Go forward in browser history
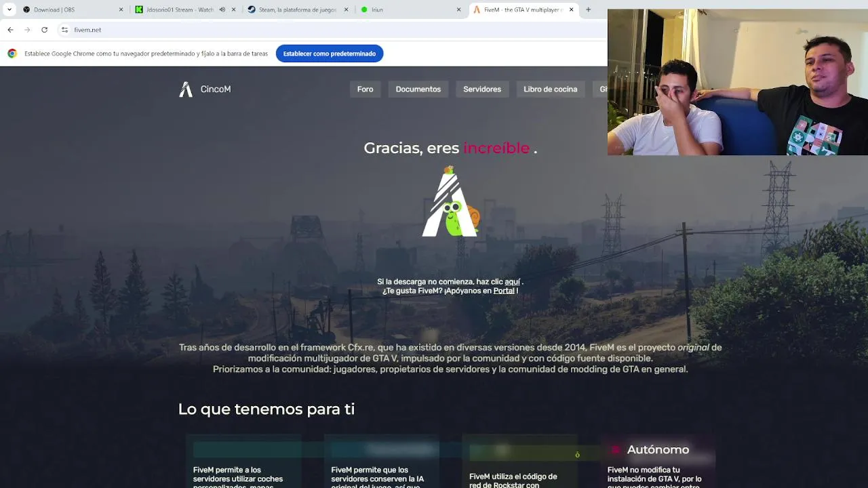The height and width of the screenshot is (488, 868). point(27,30)
